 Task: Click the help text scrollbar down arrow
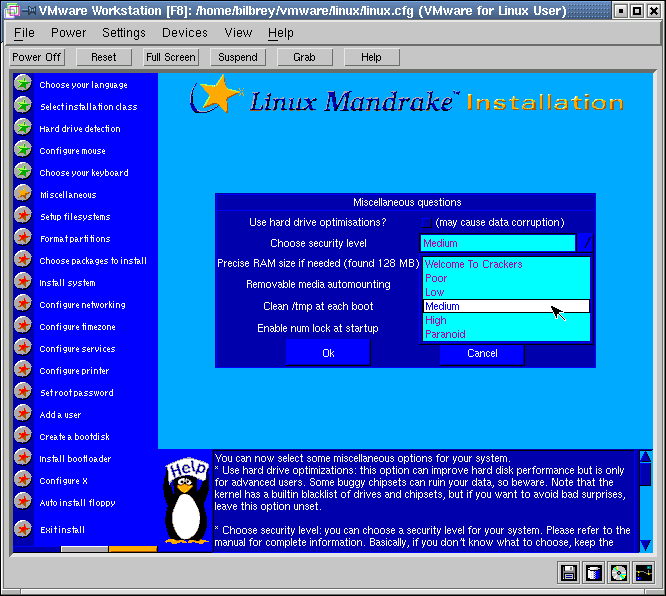(x=645, y=544)
